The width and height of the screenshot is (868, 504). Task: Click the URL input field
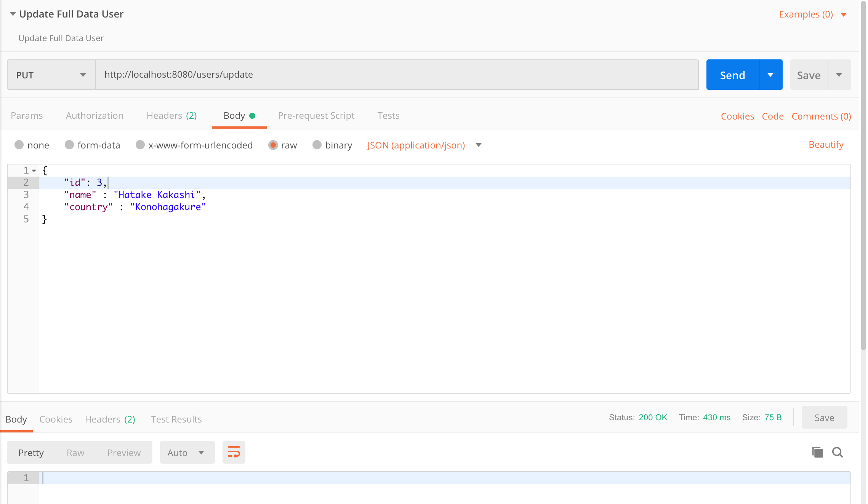coord(396,74)
